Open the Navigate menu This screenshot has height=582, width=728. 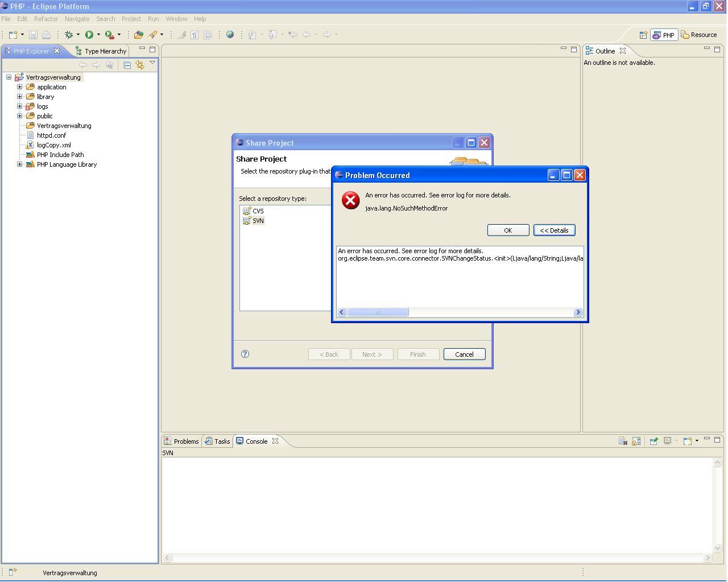tap(77, 19)
